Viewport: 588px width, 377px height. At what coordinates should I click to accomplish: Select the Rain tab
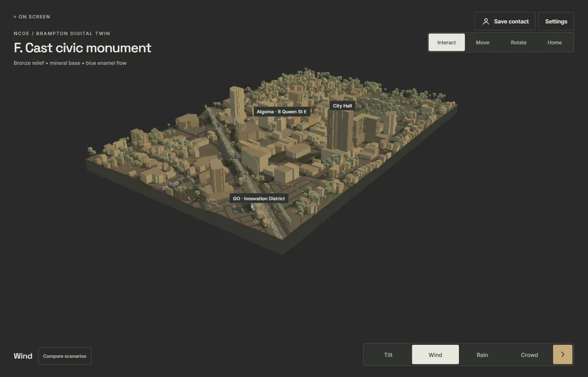pos(482,355)
